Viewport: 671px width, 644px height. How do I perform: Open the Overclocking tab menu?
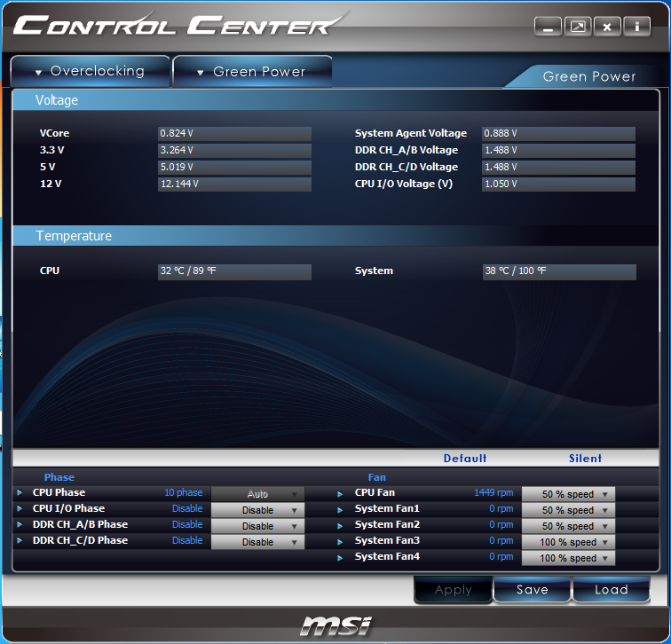pyautogui.click(x=91, y=71)
